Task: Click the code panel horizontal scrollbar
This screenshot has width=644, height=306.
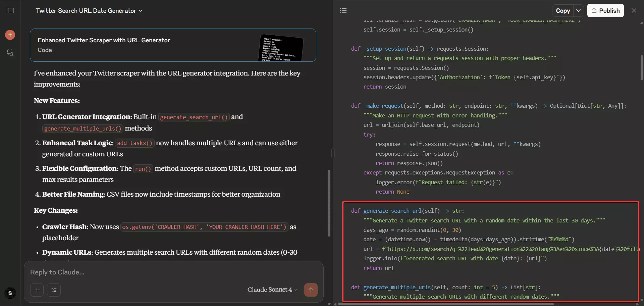Action: [x=446, y=304]
